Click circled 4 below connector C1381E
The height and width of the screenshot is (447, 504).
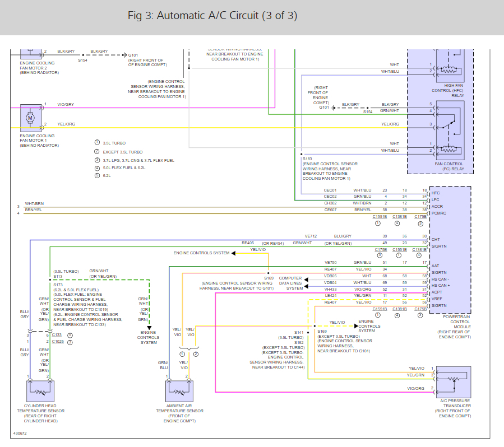(x=419, y=255)
